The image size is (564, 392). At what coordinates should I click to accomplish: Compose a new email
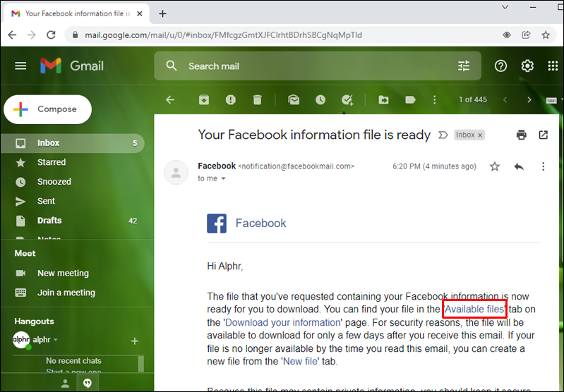click(x=47, y=109)
